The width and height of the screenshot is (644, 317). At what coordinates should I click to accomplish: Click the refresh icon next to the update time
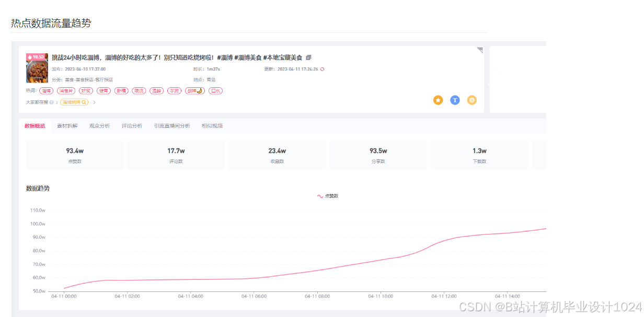pos(321,69)
